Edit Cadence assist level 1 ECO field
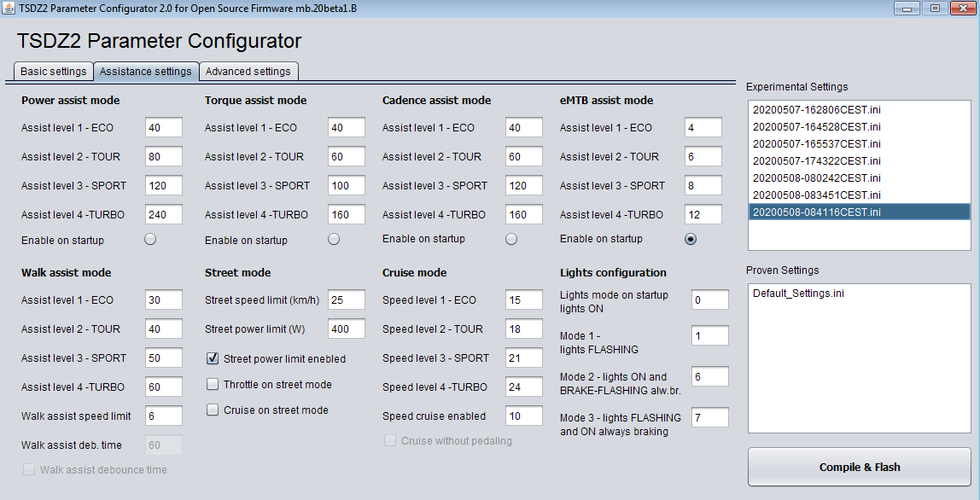Image resolution: width=980 pixels, height=500 pixels. [524, 127]
